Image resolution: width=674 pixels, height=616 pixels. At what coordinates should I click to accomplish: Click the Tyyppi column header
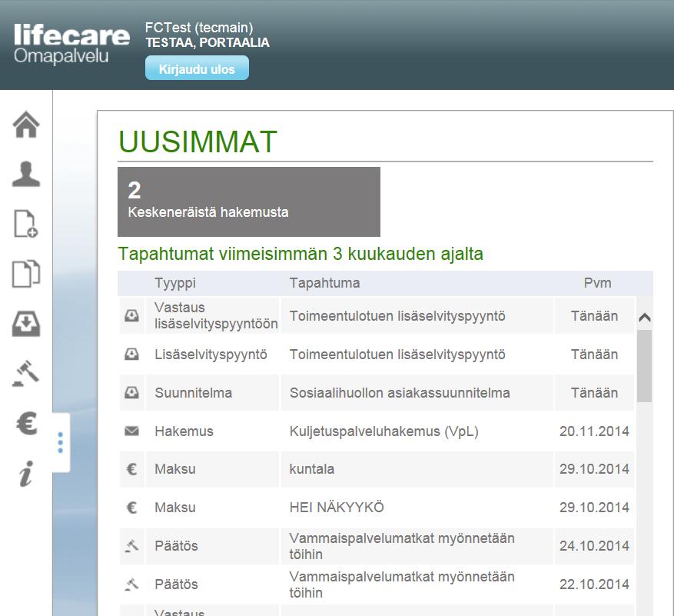pyautogui.click(x=175, y=283)
